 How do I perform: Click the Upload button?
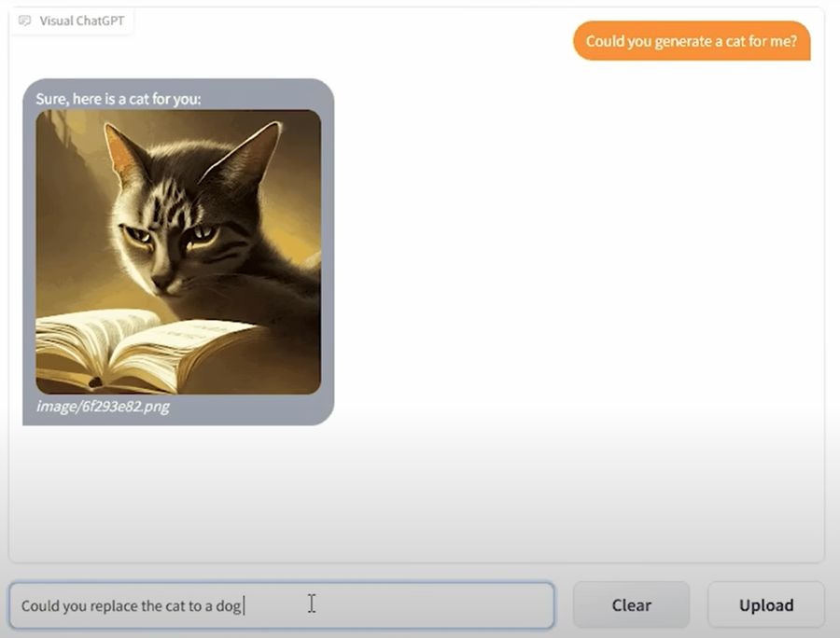[x=766, y=604]
